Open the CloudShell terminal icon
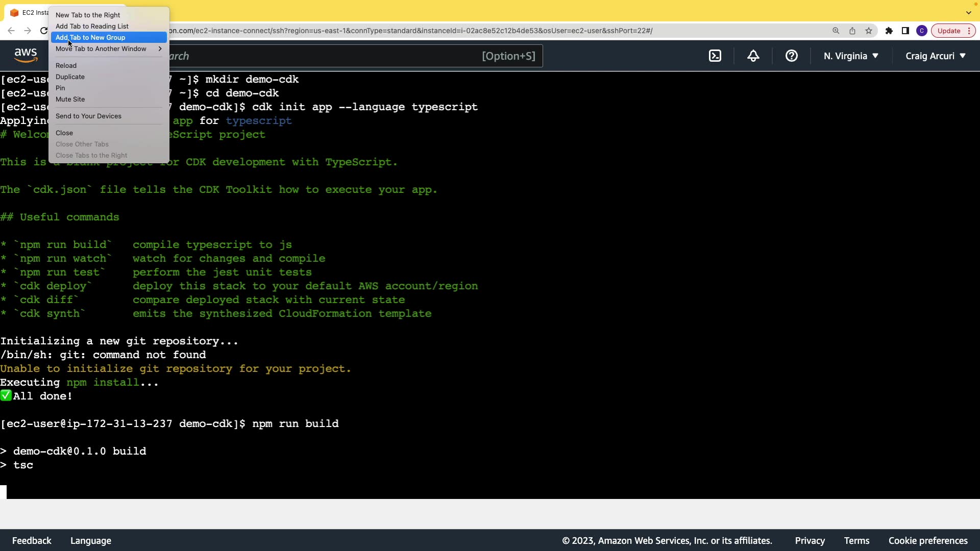Viewport: 980px width, 551px height. pos(715,56)
